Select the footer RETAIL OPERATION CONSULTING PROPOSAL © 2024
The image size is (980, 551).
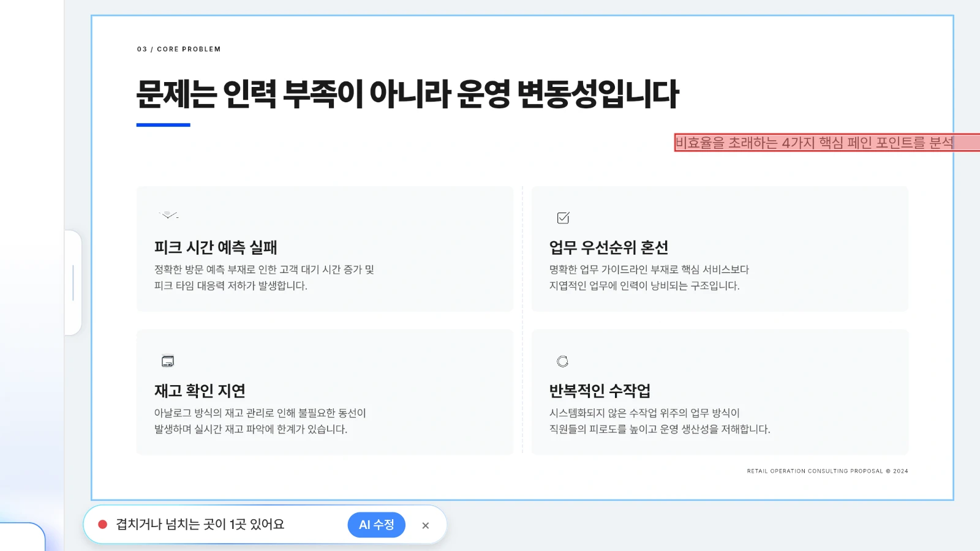click(x=827, y=471)
